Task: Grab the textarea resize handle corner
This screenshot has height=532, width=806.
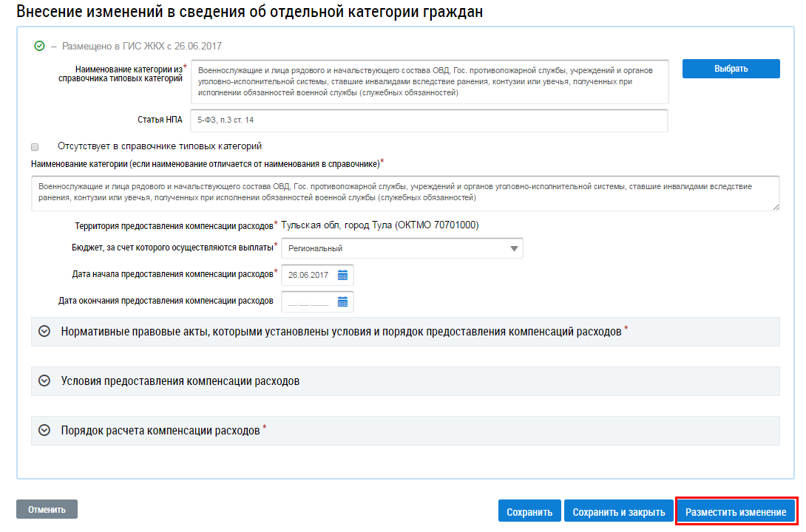Action: pos(776,208)
